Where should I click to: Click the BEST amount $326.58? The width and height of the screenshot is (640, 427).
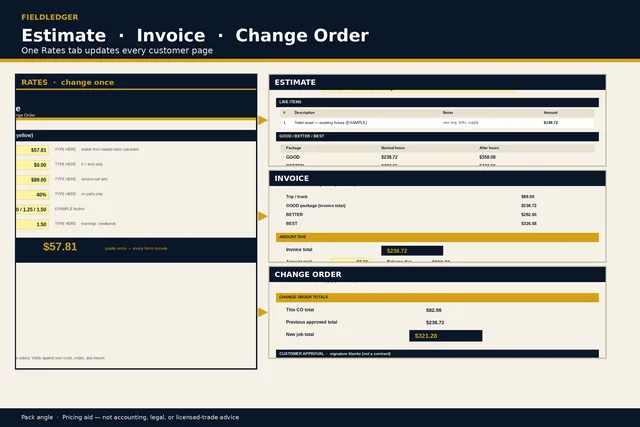coord(529,224)
